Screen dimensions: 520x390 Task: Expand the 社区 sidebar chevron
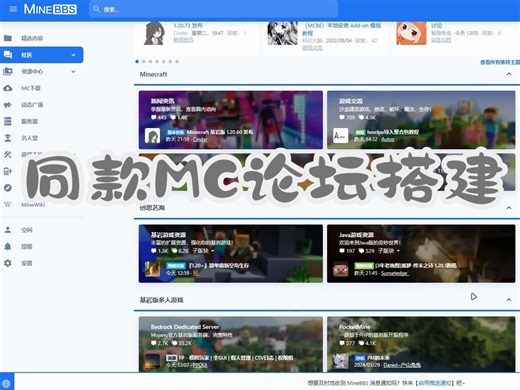73,55
